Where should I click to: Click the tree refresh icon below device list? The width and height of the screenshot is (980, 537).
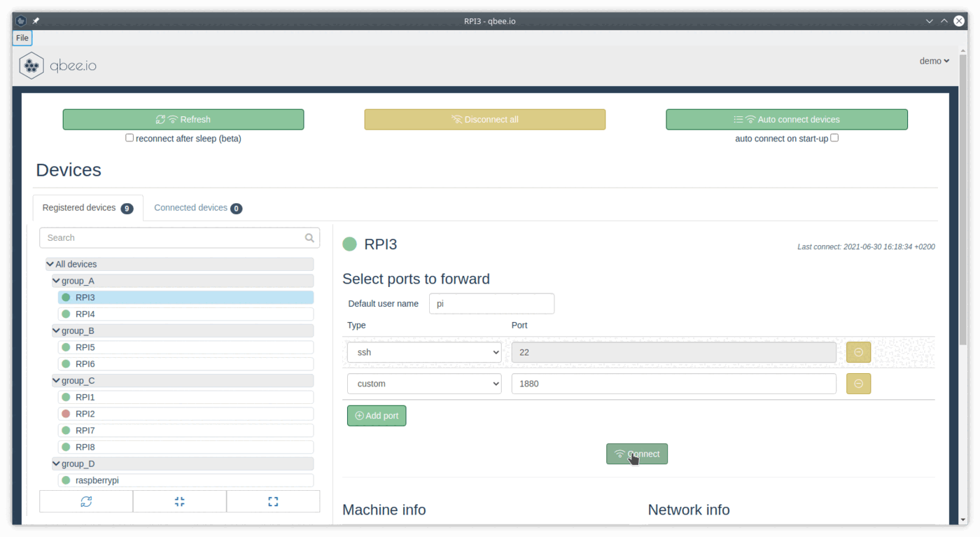coord(86,501)
